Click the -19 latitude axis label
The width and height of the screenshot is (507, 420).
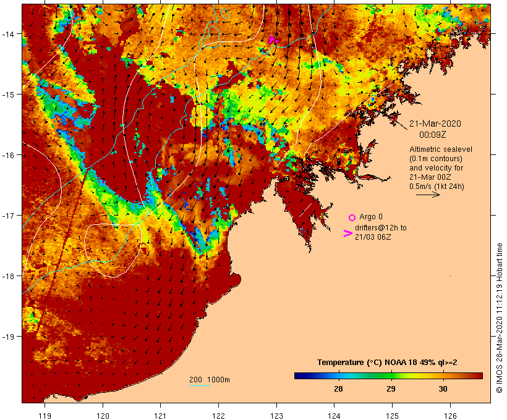7,337
